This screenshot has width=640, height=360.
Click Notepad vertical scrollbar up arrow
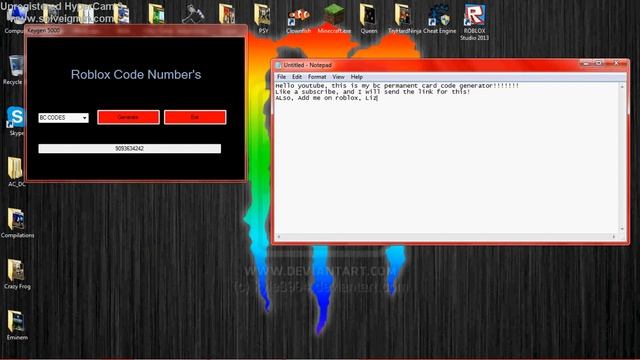point(622,87)
